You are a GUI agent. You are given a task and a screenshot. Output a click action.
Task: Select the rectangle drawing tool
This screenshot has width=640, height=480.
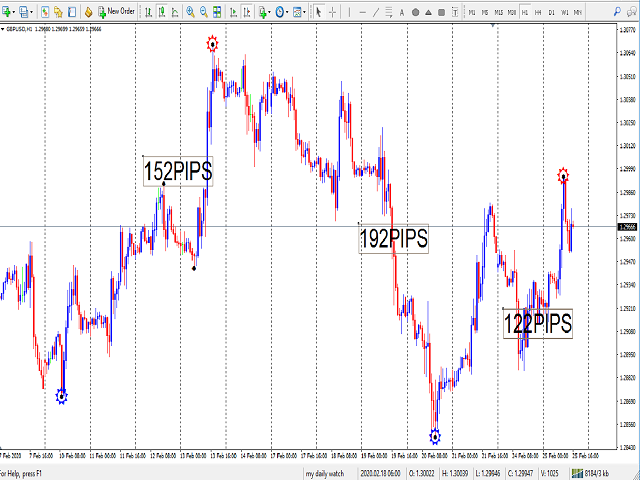coord(442,12)
